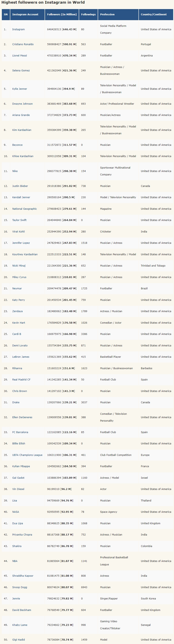Click the Country/Continent column header

(156, 15)
